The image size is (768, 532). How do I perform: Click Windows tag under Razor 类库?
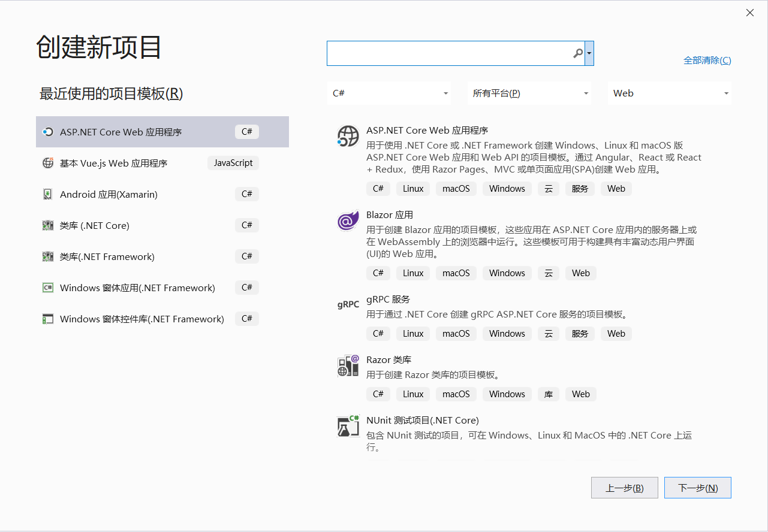pos(507,394)
